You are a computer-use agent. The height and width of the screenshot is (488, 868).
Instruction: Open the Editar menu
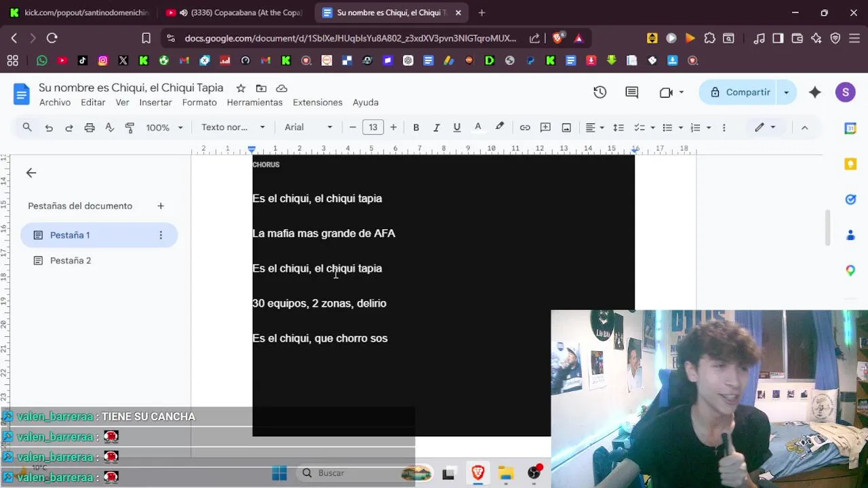click(93, 102)
